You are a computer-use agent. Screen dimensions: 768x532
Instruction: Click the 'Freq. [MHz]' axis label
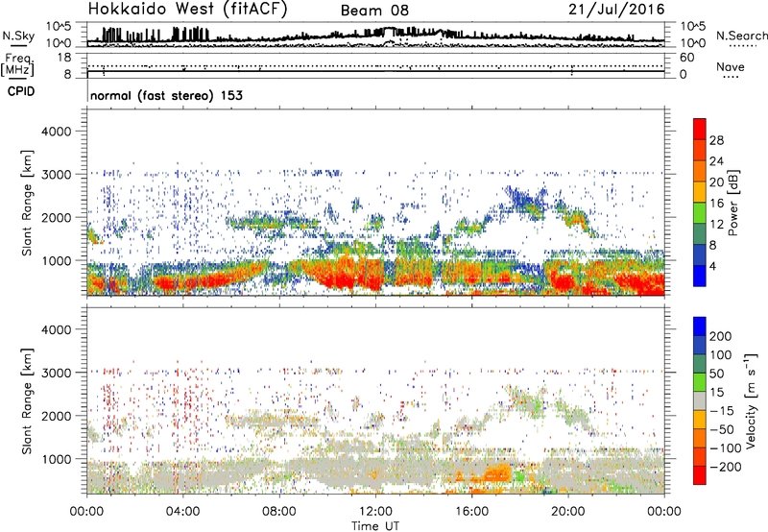coord(17,65)
